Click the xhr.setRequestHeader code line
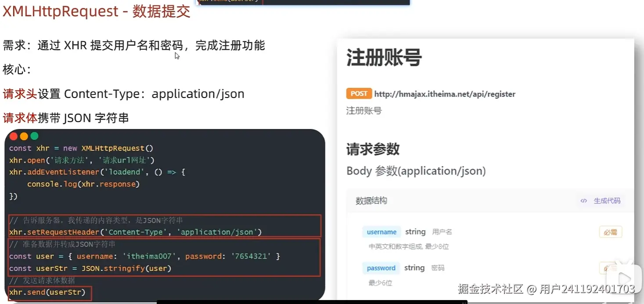This screenshot has height=304, width=644. (x=135, y=232)
